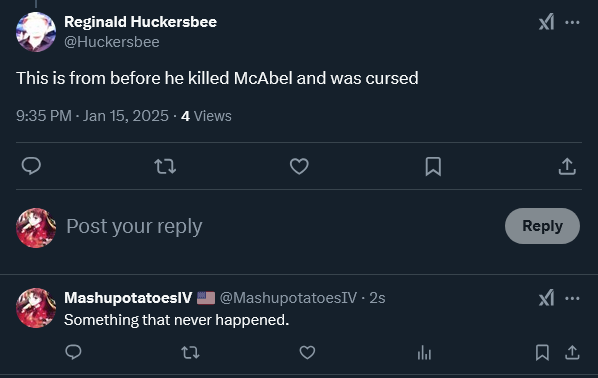Open the Reginald Huckersbee display name link
Screen dimensions: 598x378
coord(140,22)
